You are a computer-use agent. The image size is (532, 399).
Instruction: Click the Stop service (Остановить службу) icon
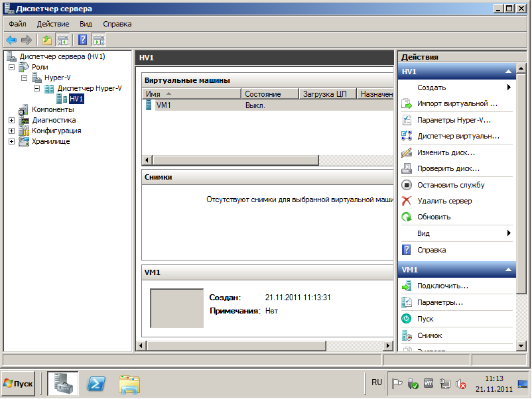pos(407,185)
